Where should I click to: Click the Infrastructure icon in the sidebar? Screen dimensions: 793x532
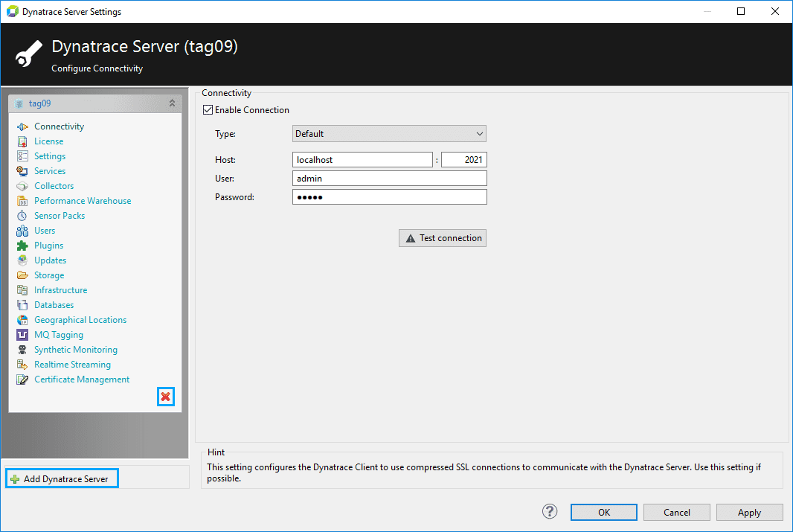[22, 290]
